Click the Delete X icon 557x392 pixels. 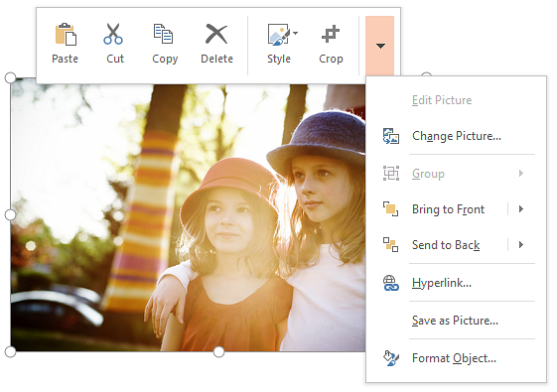[x=216, y=34]
